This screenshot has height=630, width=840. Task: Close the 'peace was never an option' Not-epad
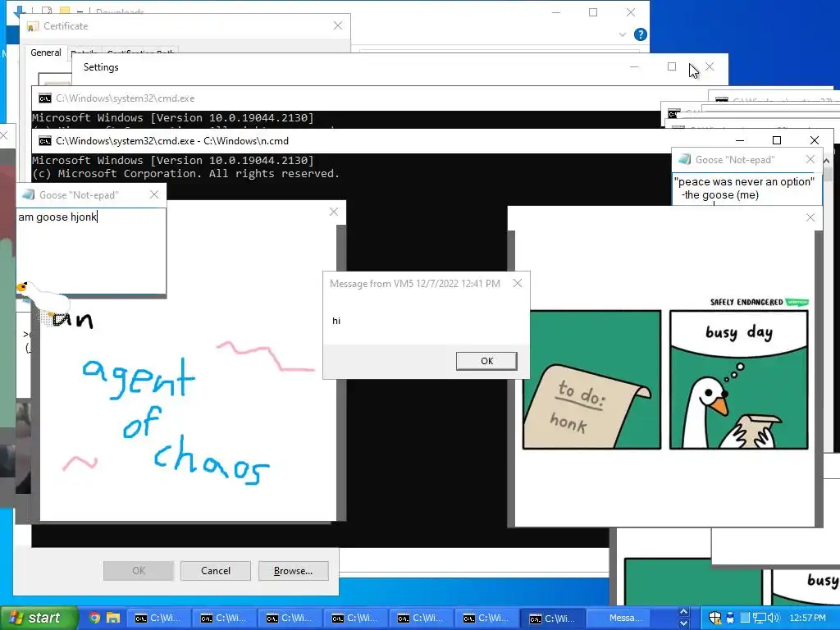coord(810,160)
